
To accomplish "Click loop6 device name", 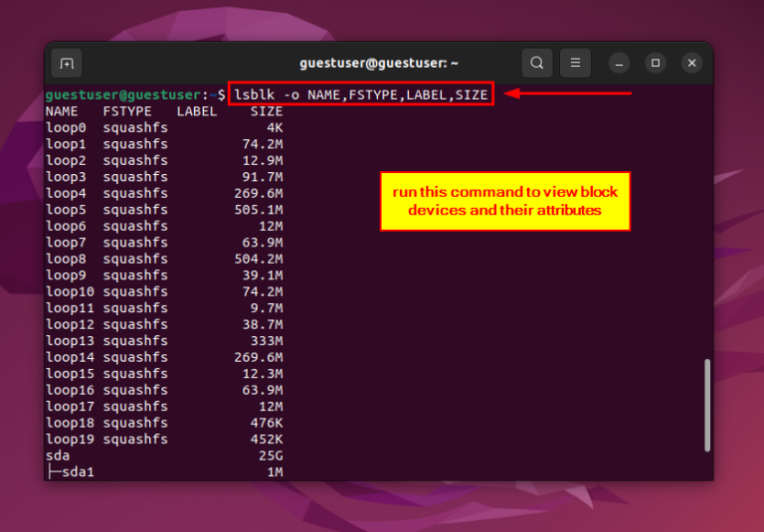I will 66,227.
